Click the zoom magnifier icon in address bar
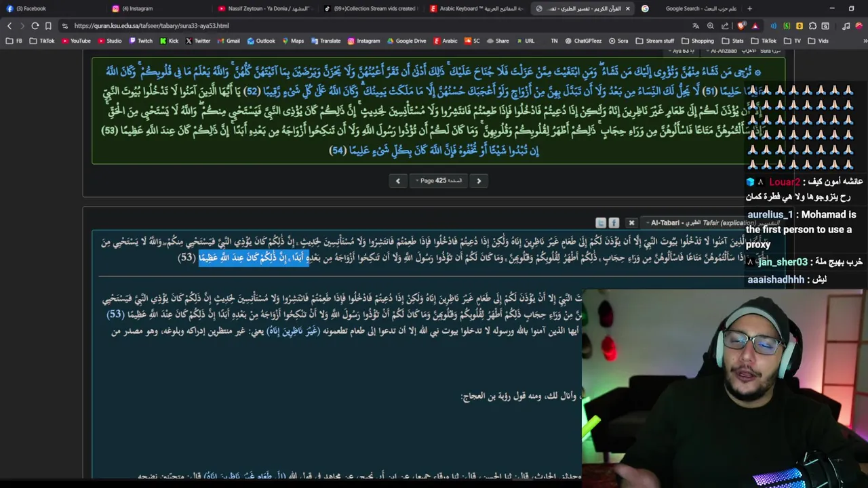Screen dimensions: 868x488 711,26
